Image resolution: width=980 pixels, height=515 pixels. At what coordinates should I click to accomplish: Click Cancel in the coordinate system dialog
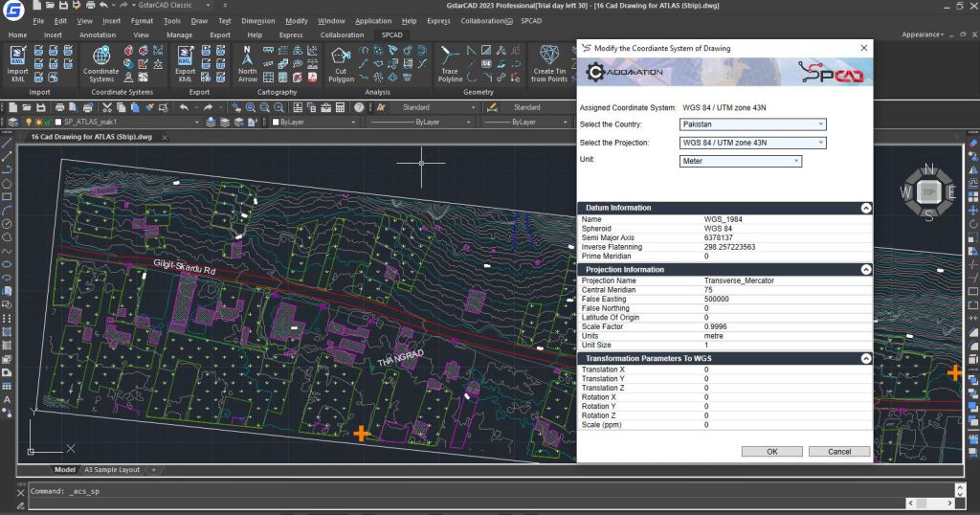pos(838,451)
